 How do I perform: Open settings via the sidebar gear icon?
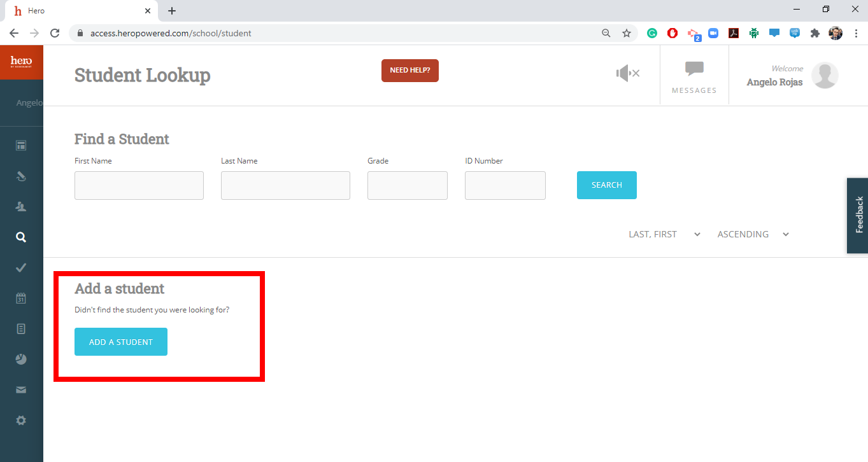(21, 421)
